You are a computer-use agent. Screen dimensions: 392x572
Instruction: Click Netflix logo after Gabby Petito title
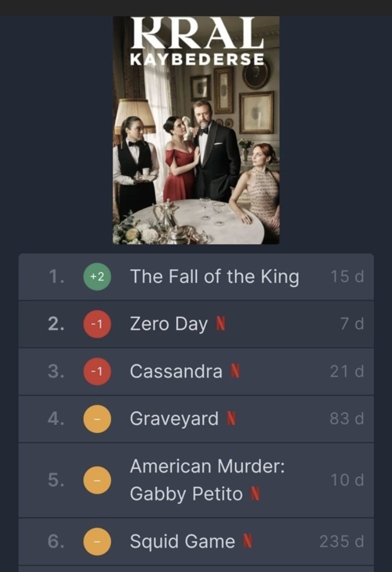point(255,494)
